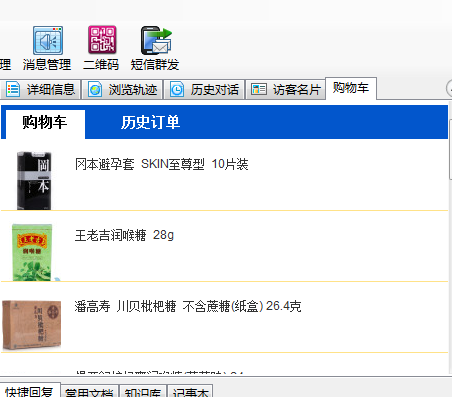452x397 pixels.
Task: Open the 记事本 tab at the bottom
Action: coord(190,392)
